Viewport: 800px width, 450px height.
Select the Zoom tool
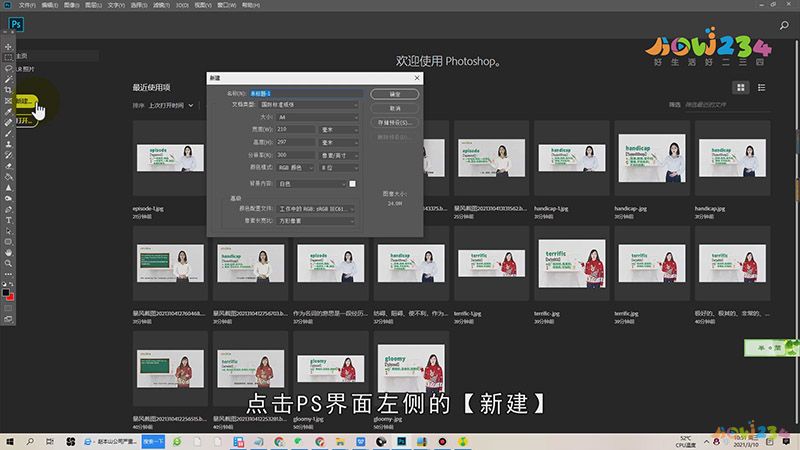point(8,263)
